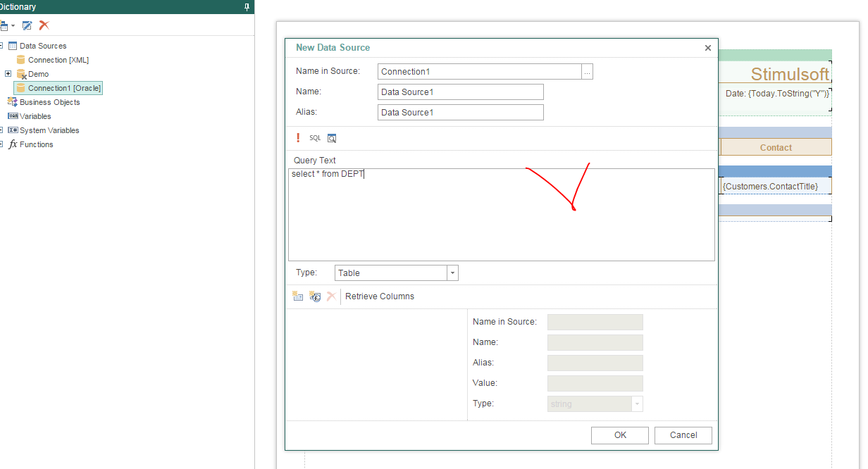Click the Cancel button
Viewport: 868px width, 469px height.
[683, 435]
